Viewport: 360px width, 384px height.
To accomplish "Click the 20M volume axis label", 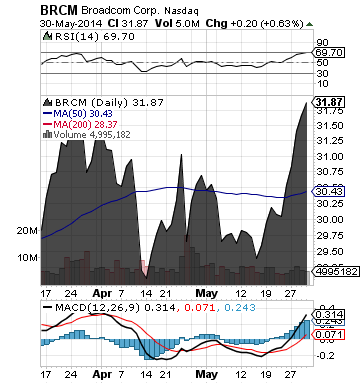I will point(27,230).
